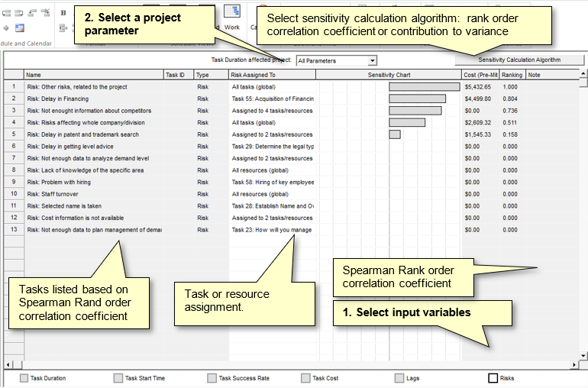Screen dimensions: 588x388
Task: Click the calendar icon in Schedule and Calendar group
Action: (x=20, y=27)
